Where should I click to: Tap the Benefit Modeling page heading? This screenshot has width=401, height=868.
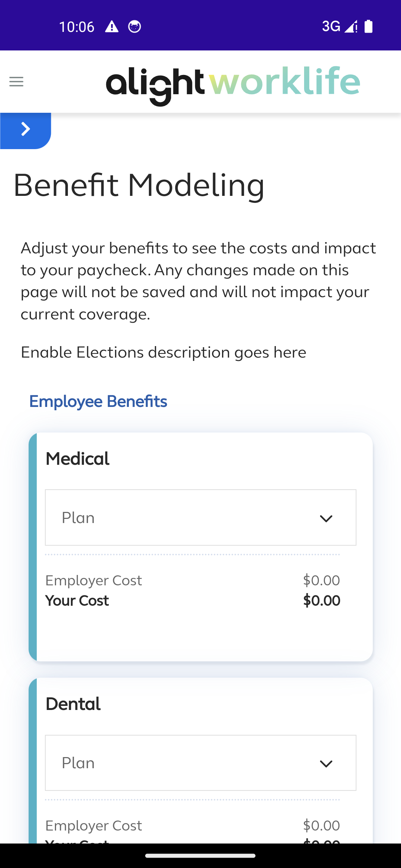[x=139, y=185]
